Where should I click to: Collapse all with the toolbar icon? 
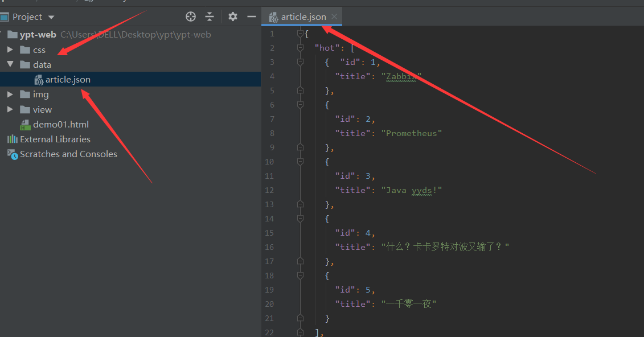(210, 17)
